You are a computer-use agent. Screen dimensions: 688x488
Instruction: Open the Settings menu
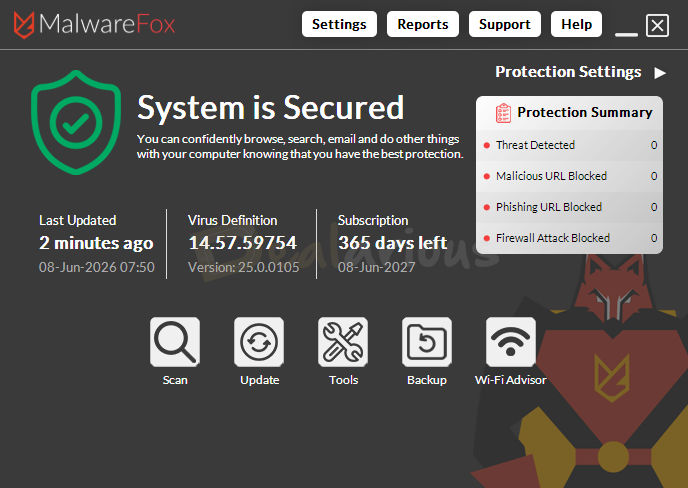[339, 24]
